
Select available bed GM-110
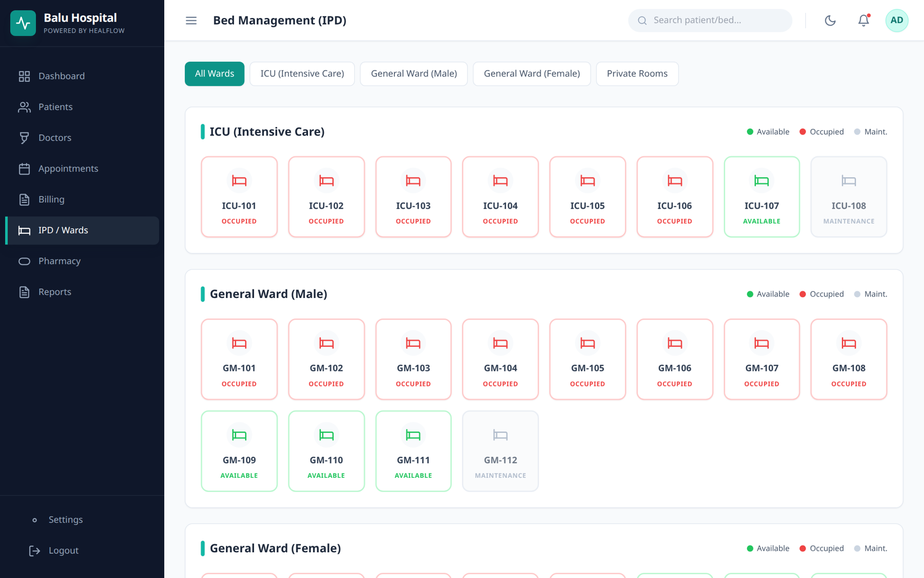pos(326,451)
